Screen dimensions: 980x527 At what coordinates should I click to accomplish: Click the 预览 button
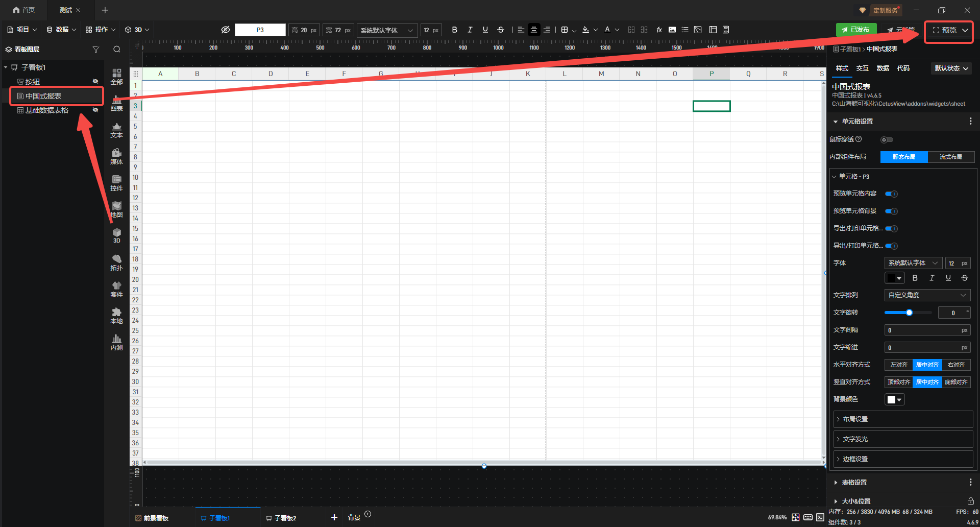tap(949, 30)
